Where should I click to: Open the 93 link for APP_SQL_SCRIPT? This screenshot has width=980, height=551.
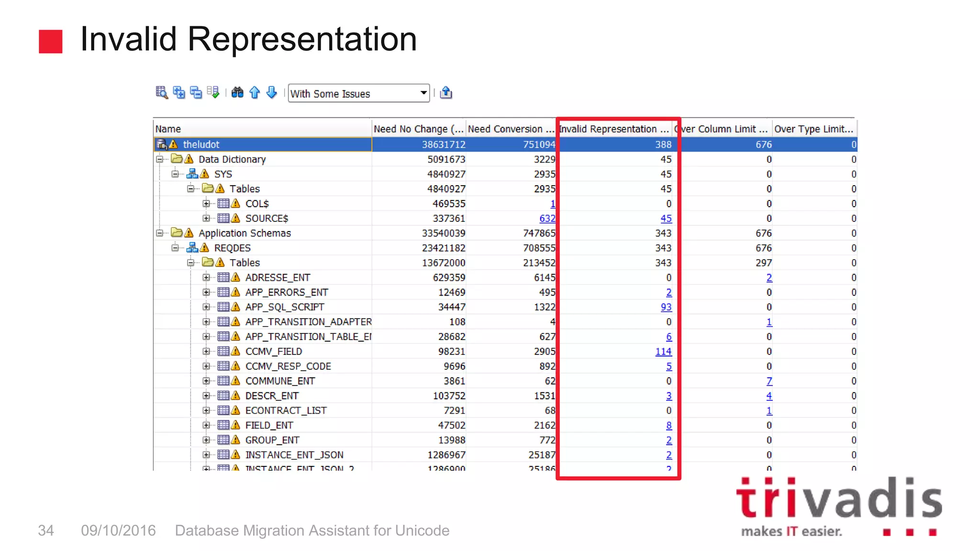(x=666, y=307)
